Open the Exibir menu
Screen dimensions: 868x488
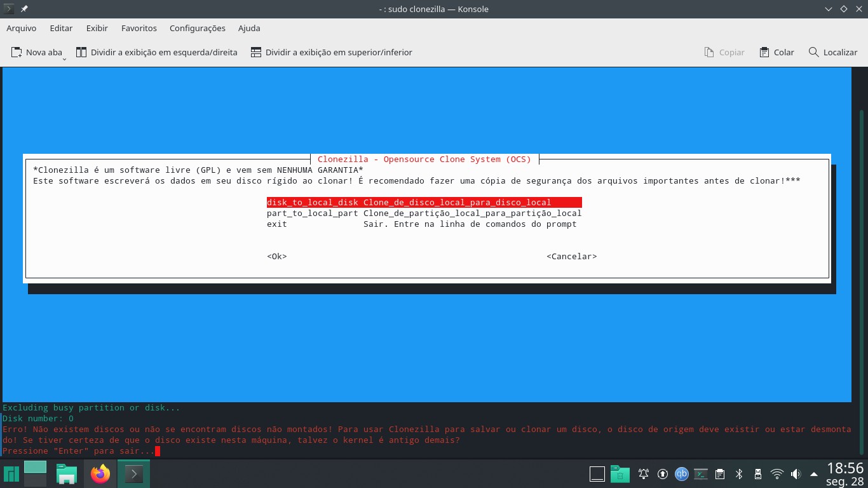tap(97, 28)
